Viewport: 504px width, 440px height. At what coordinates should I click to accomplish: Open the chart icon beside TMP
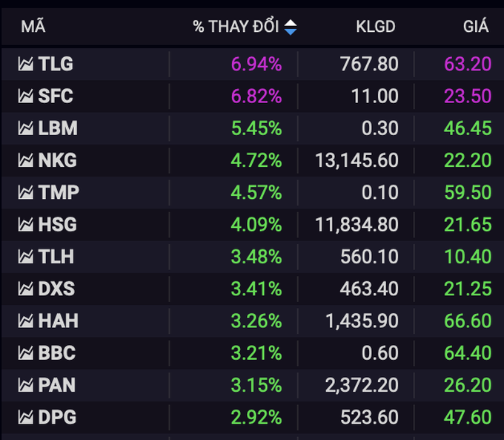(x=26, y=192)
